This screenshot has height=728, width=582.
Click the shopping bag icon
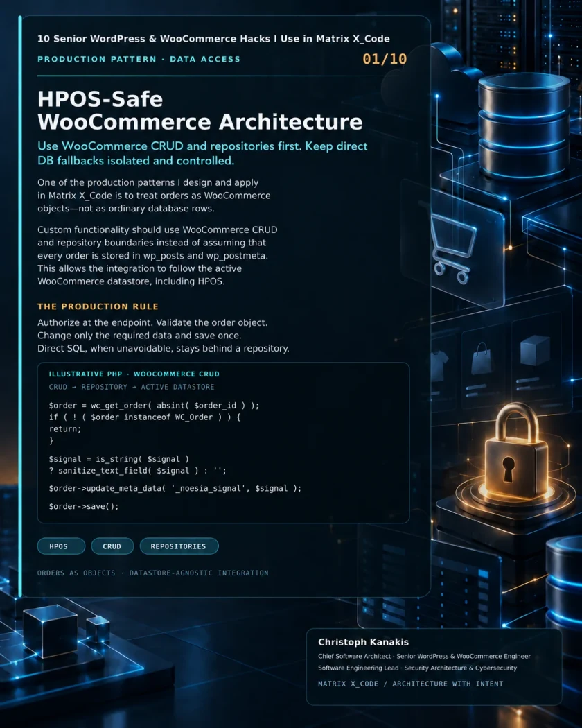(482, 358)
